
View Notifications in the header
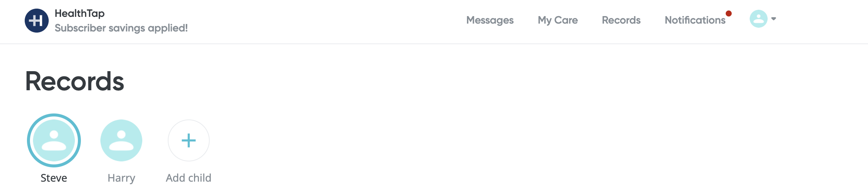695,20
